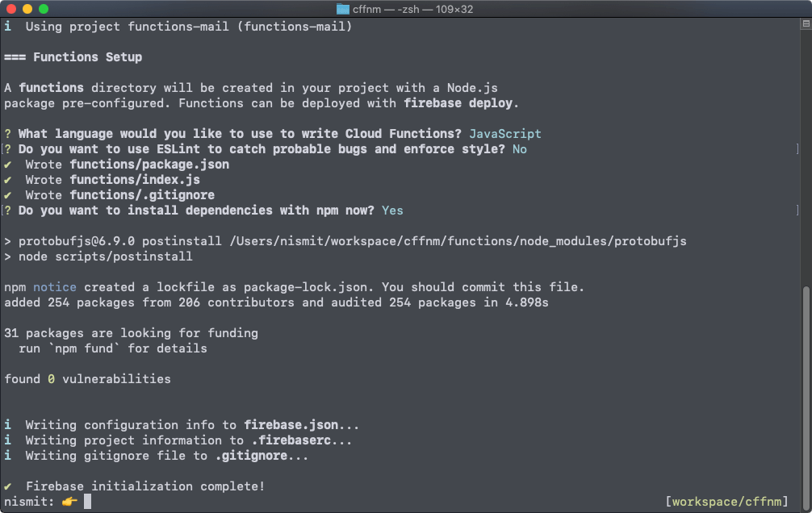Viewport: 812px width, 513px height.
Task: Click the question mark before the language prompt
Action: point(8,134)
